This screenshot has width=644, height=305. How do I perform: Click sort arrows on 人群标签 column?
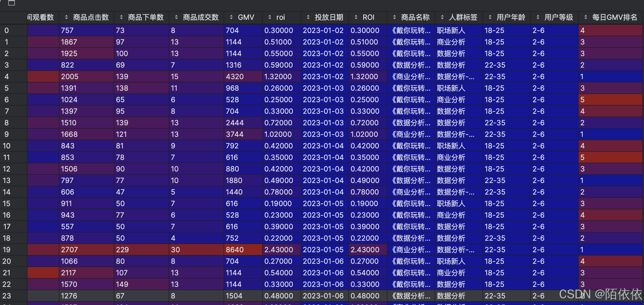[x=442, y=17]
